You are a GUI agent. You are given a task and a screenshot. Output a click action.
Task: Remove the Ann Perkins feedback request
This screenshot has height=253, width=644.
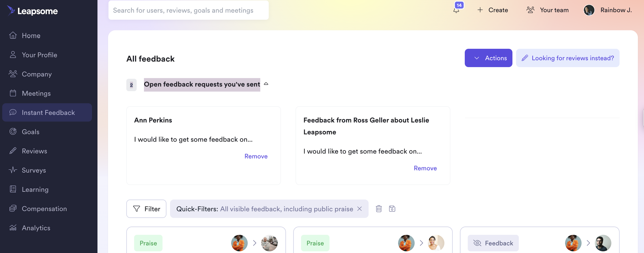pos(256,156)
